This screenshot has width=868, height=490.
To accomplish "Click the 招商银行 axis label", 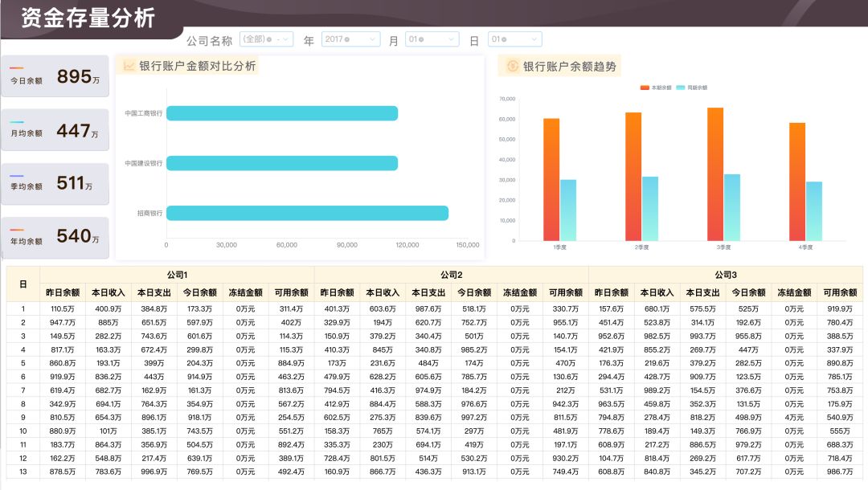I will click(x=150, y=213).
